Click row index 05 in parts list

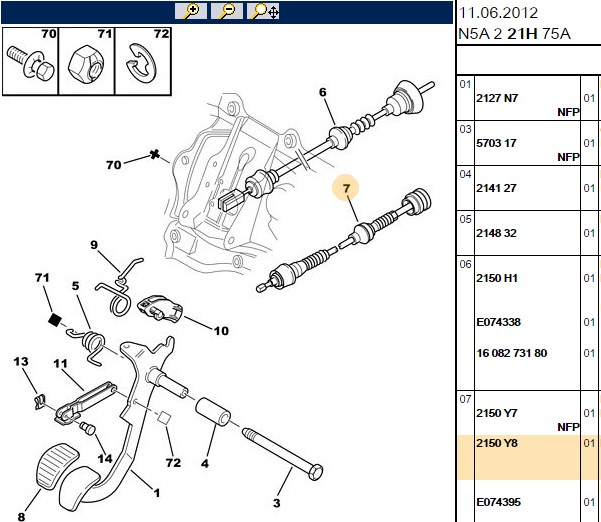(465, 219)
